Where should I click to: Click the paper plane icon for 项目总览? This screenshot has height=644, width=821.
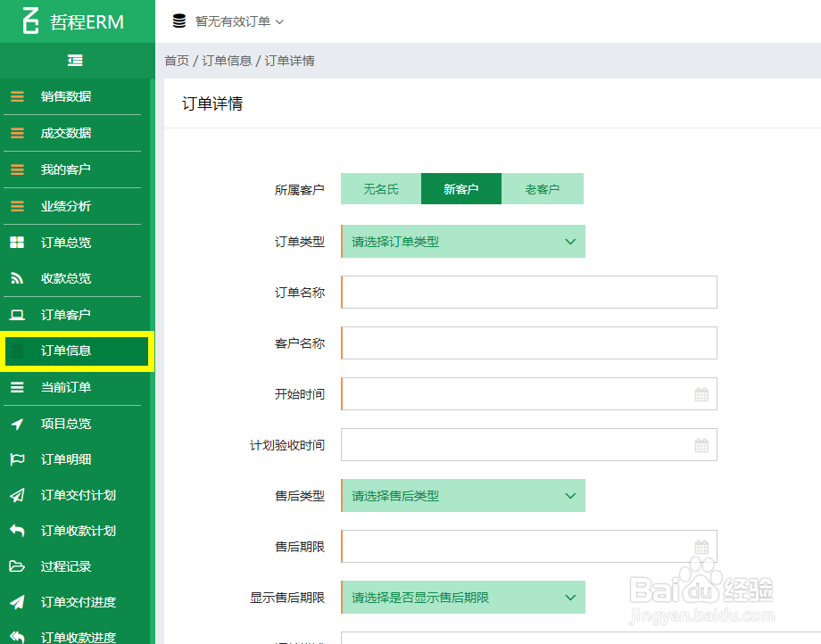[x=18, y=424]
